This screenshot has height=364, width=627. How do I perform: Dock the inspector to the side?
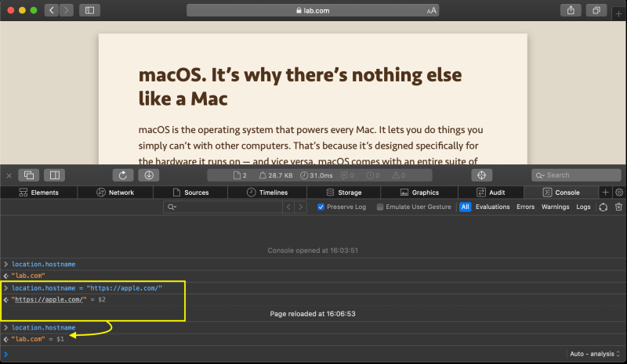click(x=54, y=175)
